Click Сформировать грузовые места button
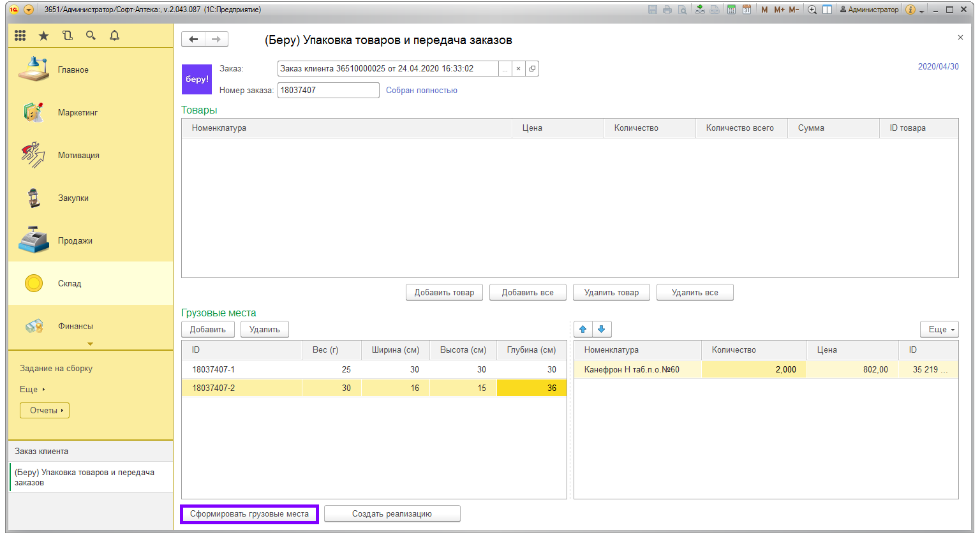This screenshot has width=980, height=537. [x=249, y=514]
